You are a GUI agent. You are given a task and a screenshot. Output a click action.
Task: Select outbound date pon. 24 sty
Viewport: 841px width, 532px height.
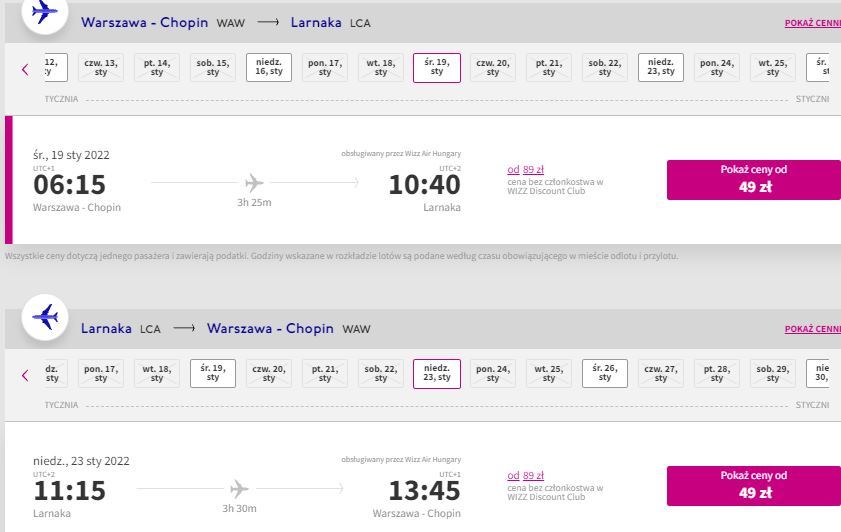tap(717, 68)
